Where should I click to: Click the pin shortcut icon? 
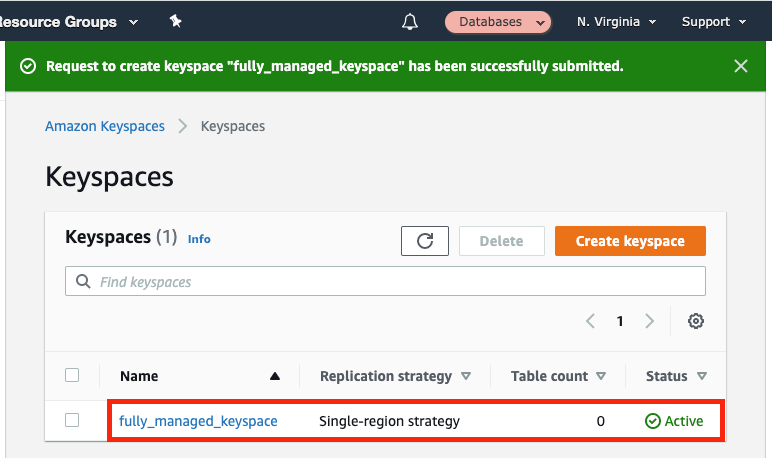[176, 21]
